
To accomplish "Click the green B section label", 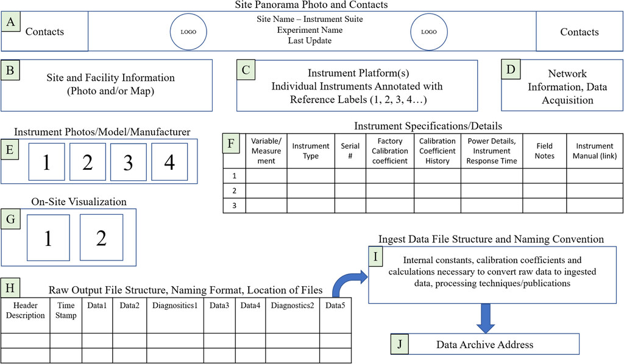I will point(10,71).
